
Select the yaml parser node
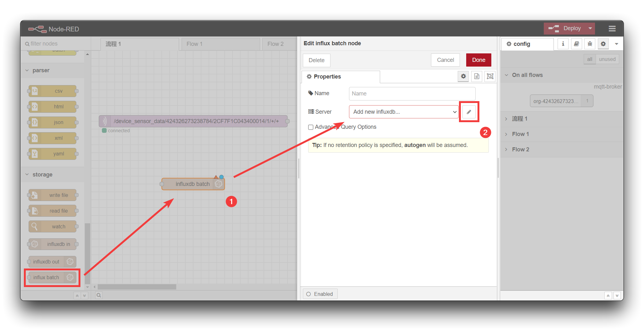coord(53,154)
